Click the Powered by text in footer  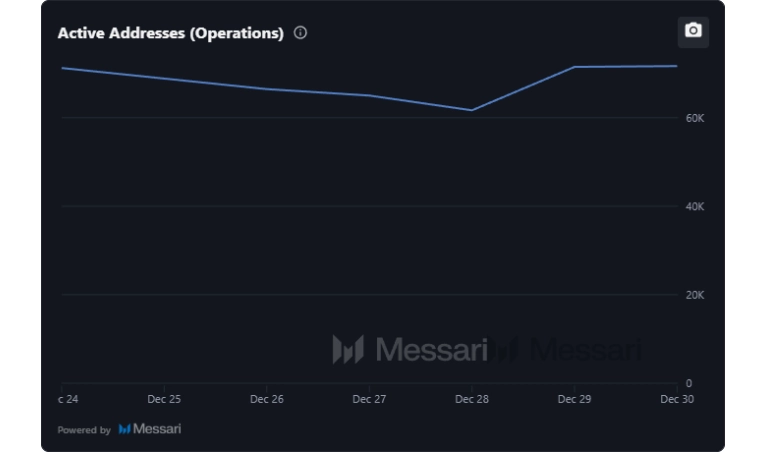(x=84, y=430)
